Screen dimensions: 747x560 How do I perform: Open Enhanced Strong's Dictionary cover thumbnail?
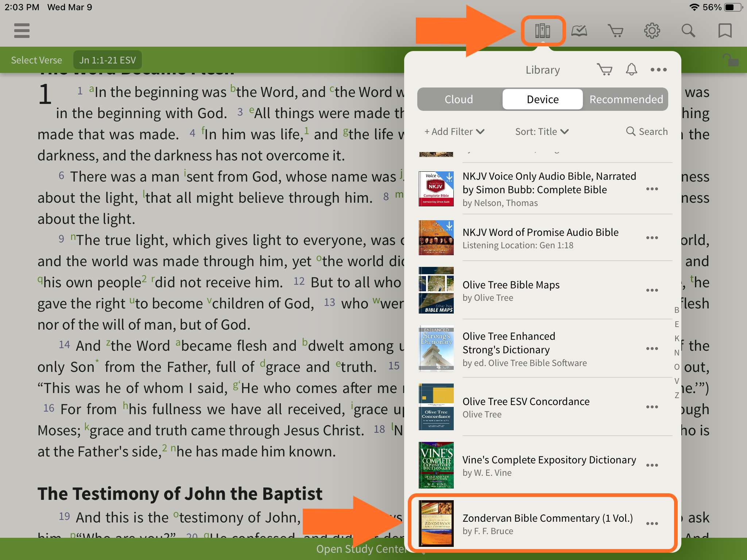click(436, 349)
